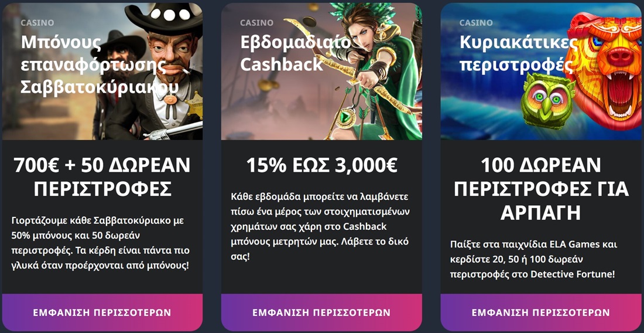Click the CASINO label on cowboy card
Viewport: 644px width, 333px height.
tap(37, 23)
